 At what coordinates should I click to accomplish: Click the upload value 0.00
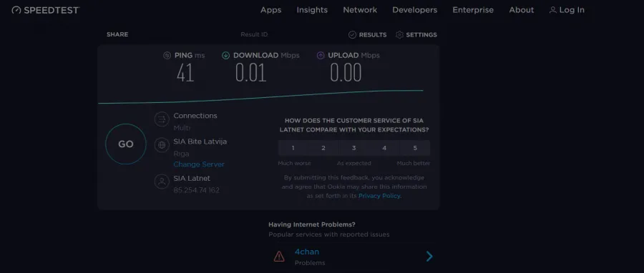[346, 74]
